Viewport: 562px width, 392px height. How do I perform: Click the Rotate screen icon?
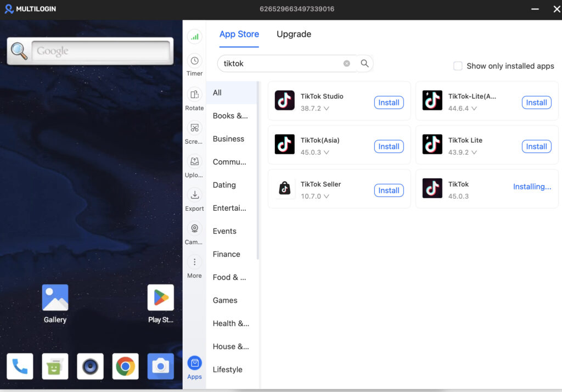pos(194,94)
